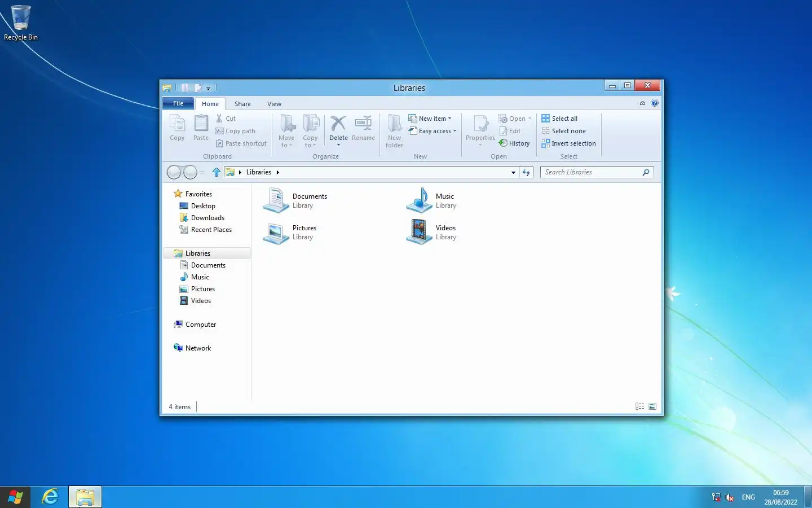The image size is (812, 508).
Task: Select the Videos library icon
Action: [419, 232]
